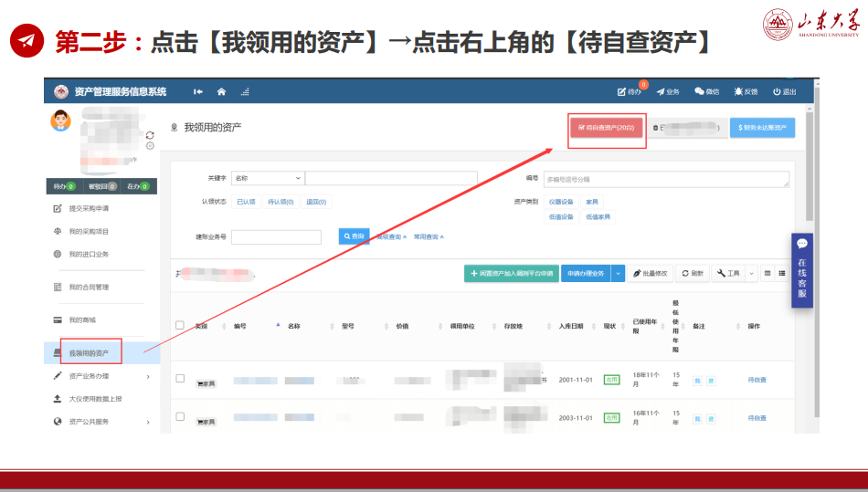Screen dimensions: 868x492
Task: Tick the select-all checkbox in table header
Action: click(x=180, y=325)
